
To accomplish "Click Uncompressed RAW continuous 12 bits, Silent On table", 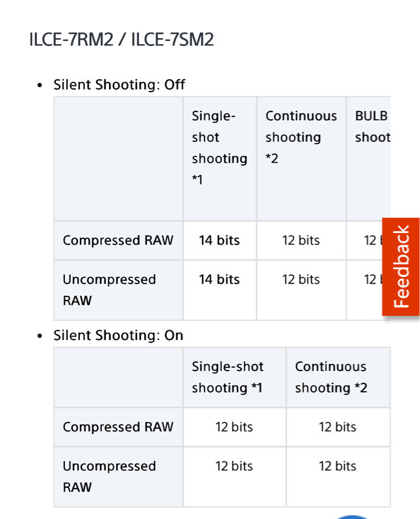I will coord(338,466).
